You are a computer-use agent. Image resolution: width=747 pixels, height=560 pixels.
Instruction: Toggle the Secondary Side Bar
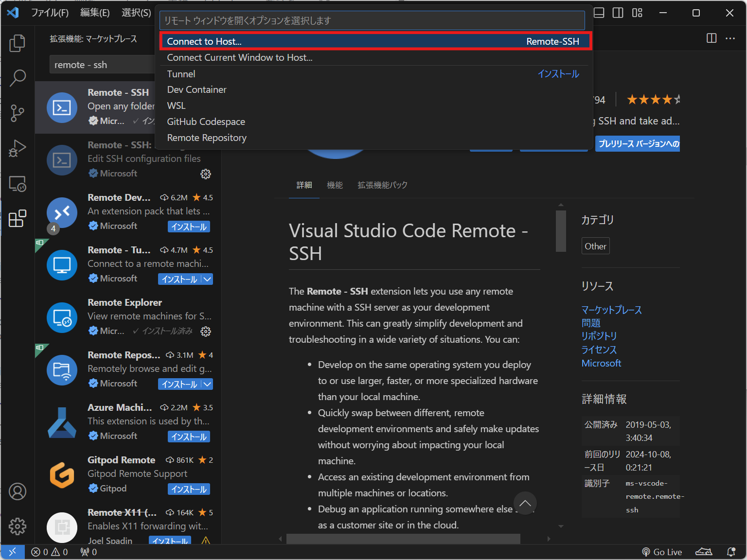tap(618, 13)
